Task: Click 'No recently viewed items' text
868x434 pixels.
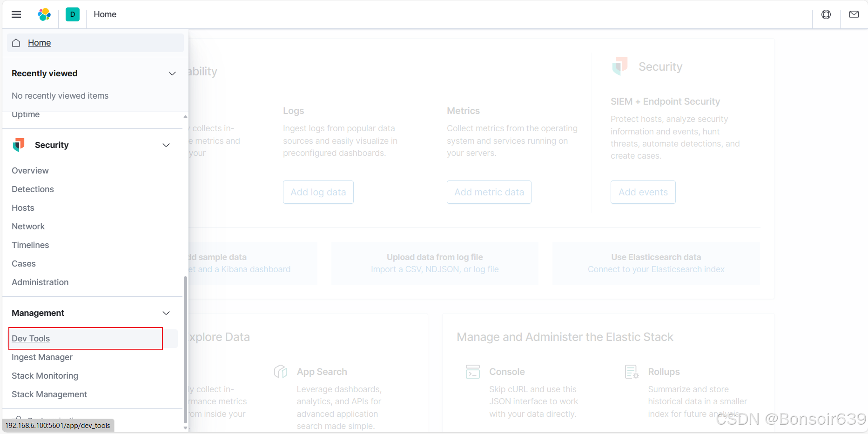Action: pyautogui.click(x=60, y=96)
